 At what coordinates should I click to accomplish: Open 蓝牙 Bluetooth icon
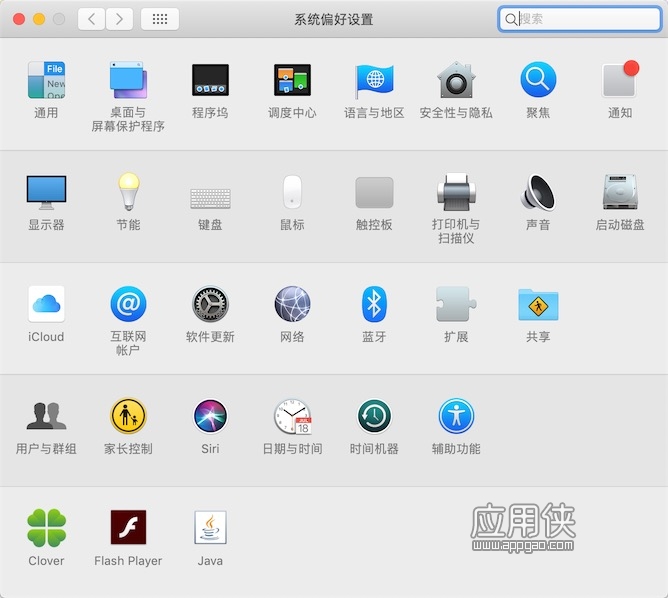(x=374, y=304)
